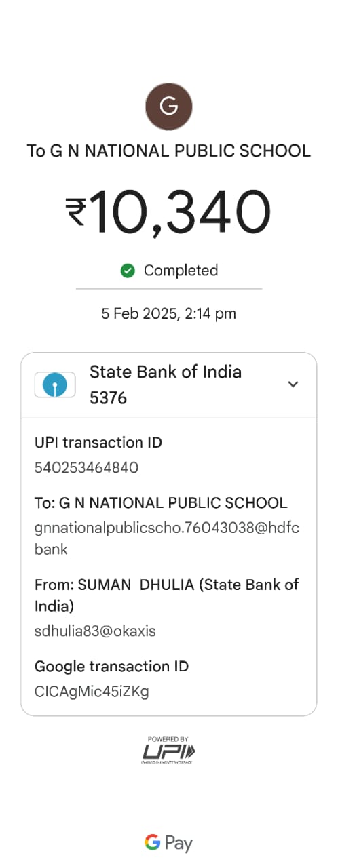The height and width of the screenshot is (868, 338).
Task: Click the Google transaction ID label
Action: tap(111, 667)
